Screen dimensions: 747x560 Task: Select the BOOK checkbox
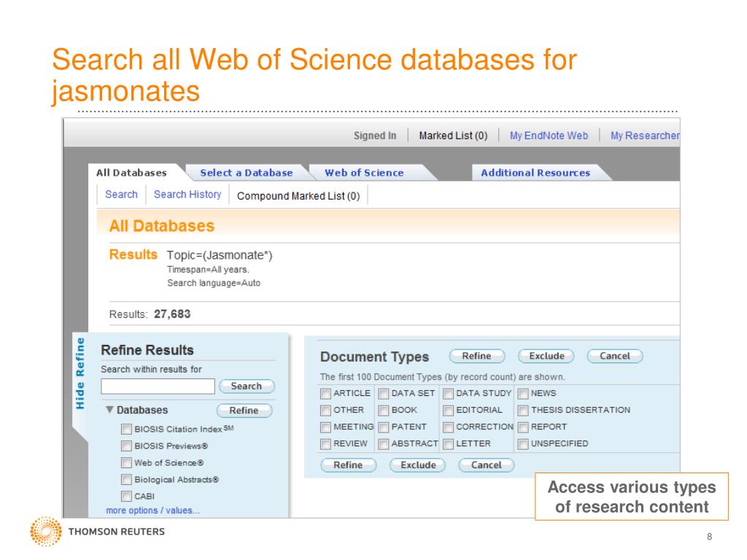pyautogui.click(x=384, y=411)
